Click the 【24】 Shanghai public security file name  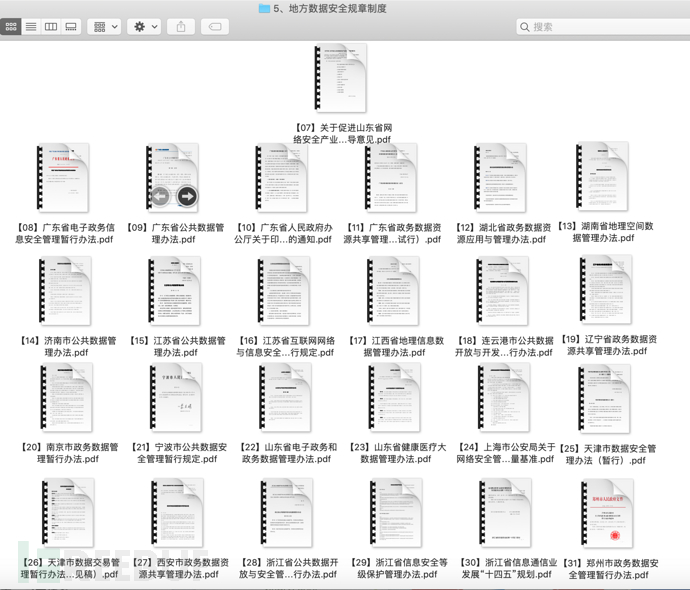tap(504, 453)
